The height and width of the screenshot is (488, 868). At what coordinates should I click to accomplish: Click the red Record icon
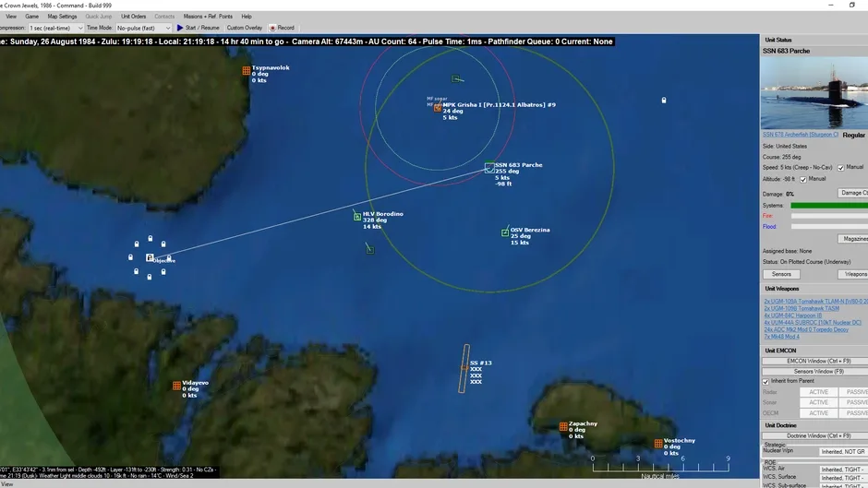[272, 28]
